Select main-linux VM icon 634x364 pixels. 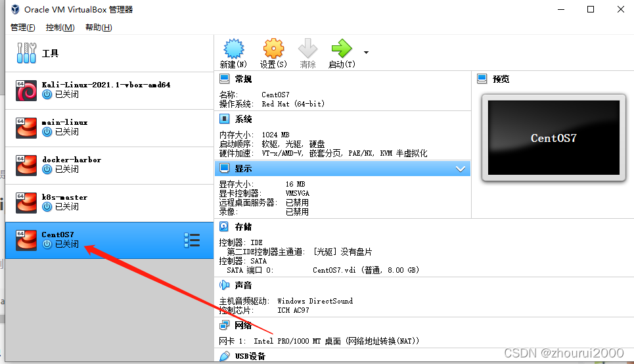click(26, 128)
